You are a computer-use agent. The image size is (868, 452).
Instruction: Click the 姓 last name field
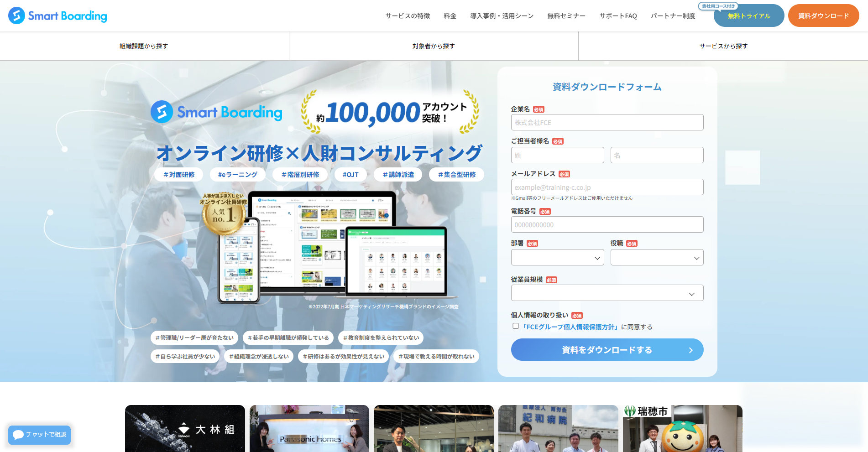(557, 155)
